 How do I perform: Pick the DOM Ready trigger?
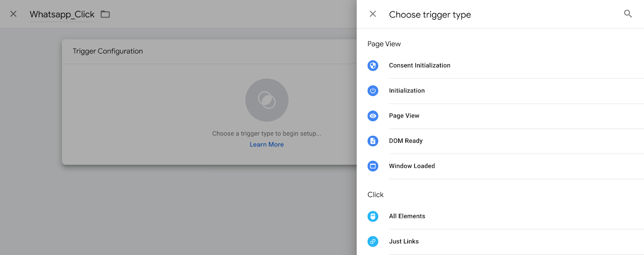(500, 141)
